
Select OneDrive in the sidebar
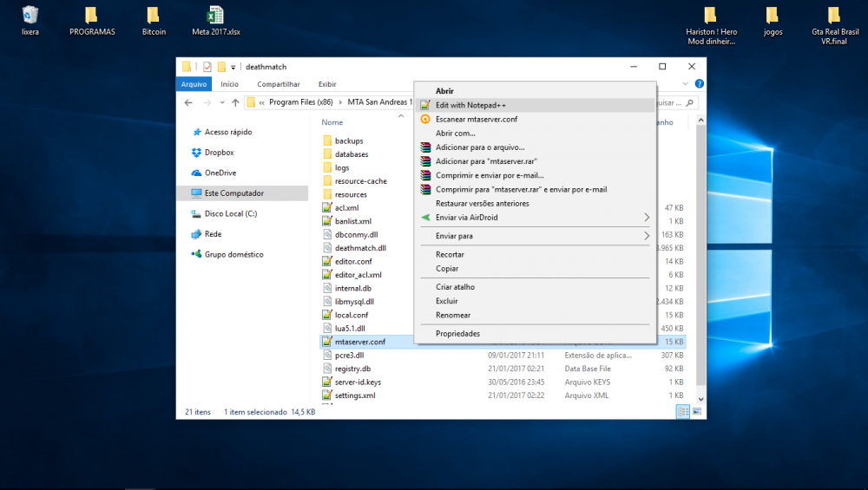pos(220,173)
